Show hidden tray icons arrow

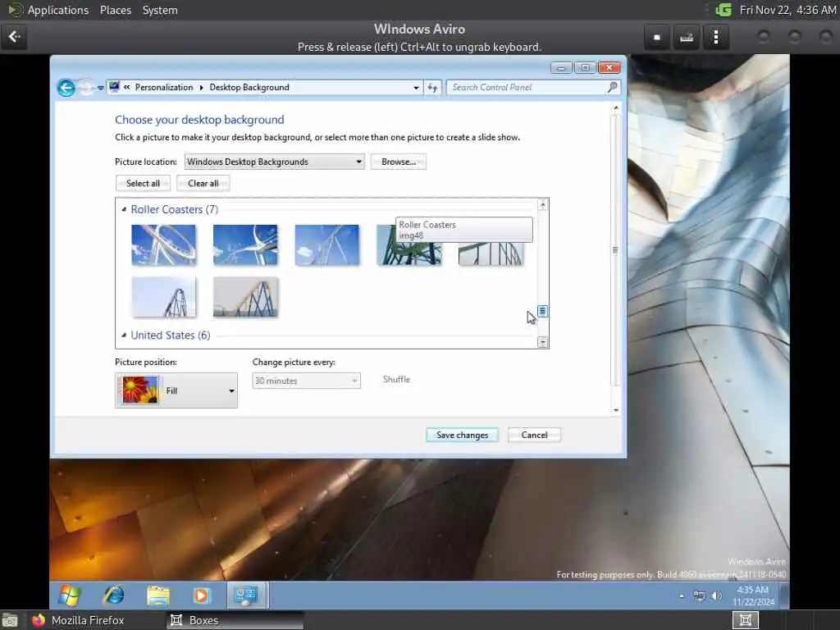682,596
